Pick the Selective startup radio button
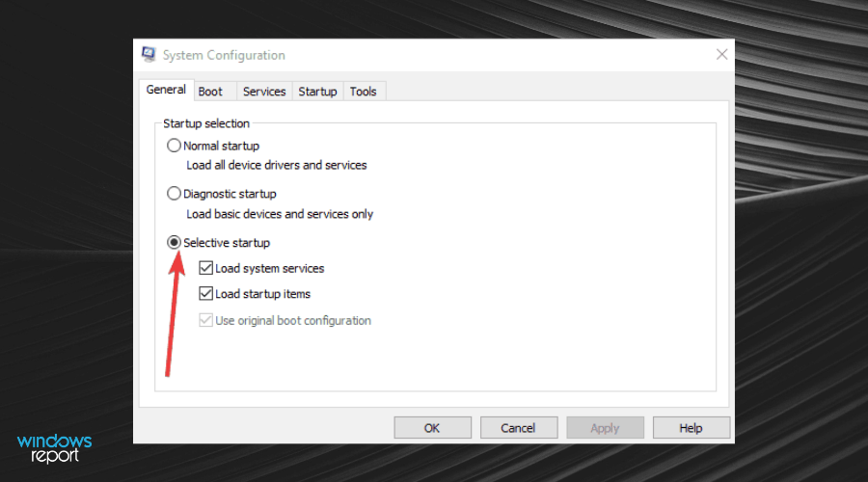 click(175, 243)
